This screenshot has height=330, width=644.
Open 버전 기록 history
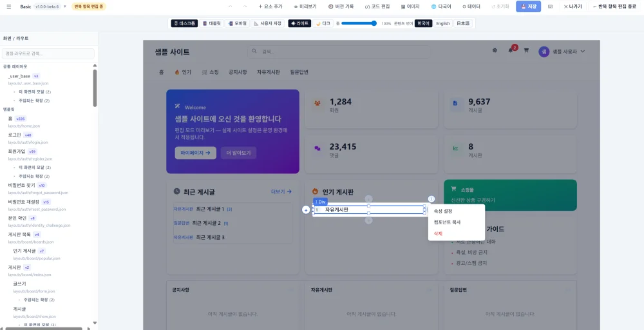(x=341, y=6)
